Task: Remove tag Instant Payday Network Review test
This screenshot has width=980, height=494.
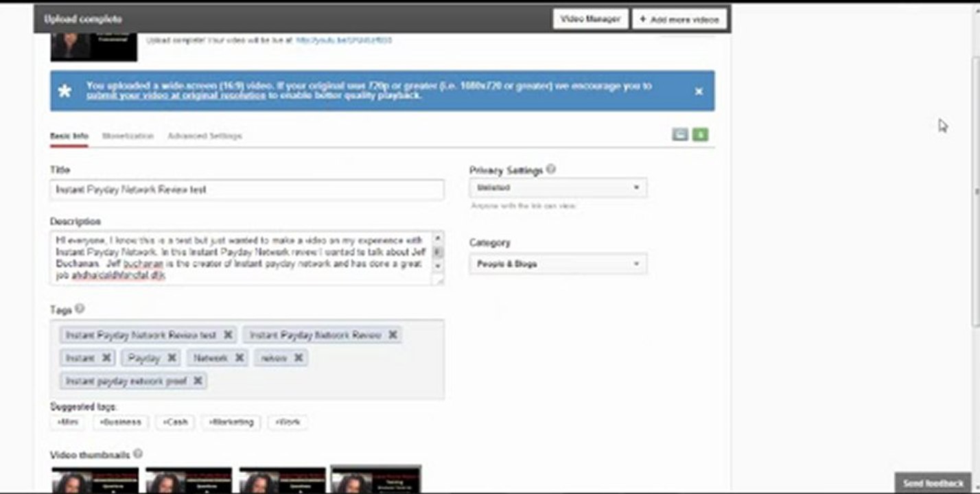Action: pos(228,335)
